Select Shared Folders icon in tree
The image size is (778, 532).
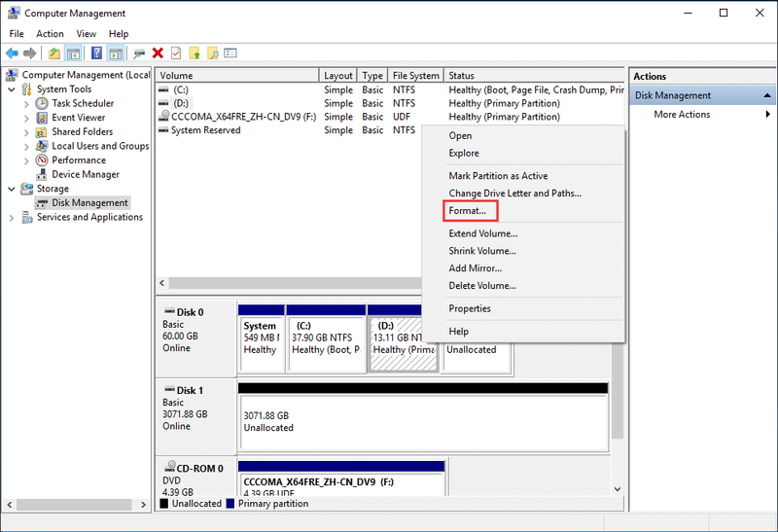[x=42, y=132]
